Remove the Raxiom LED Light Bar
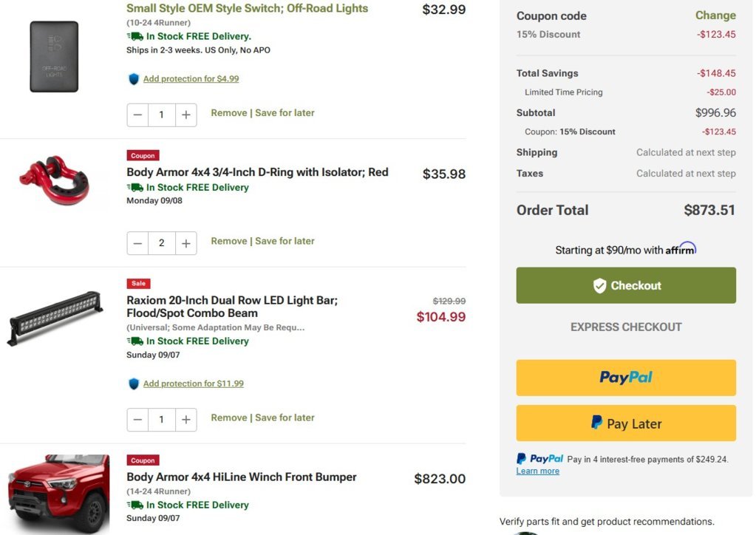The image size is (756, 535). coord(228,418)
